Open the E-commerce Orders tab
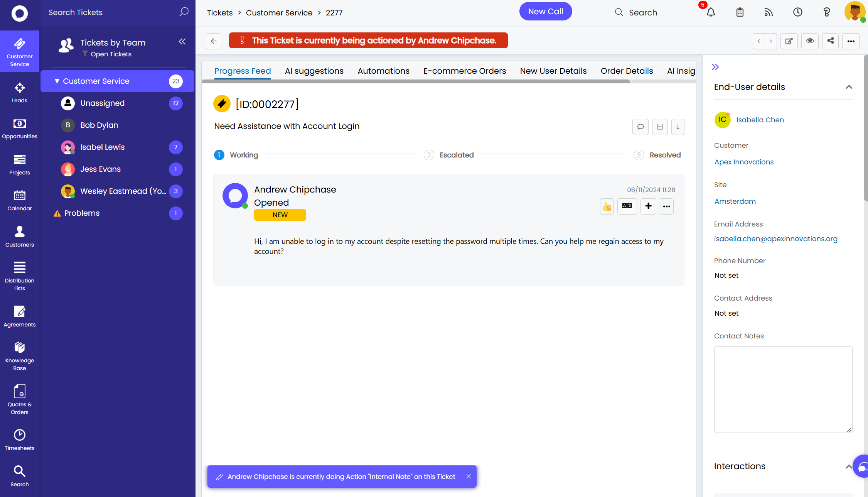The image size is (868, 497). 464,71
